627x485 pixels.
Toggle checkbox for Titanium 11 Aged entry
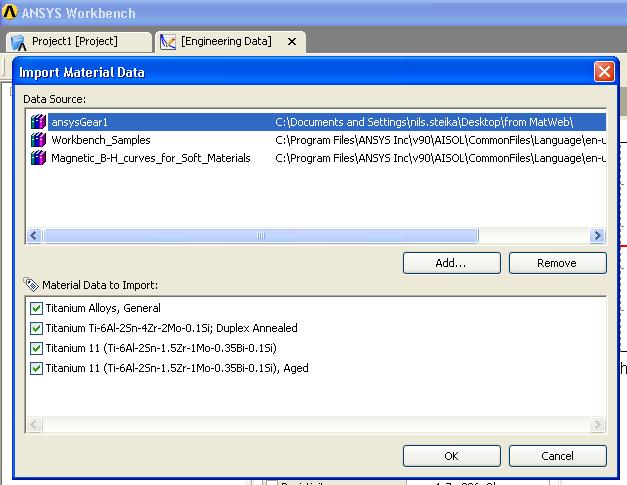coord(36,368)
